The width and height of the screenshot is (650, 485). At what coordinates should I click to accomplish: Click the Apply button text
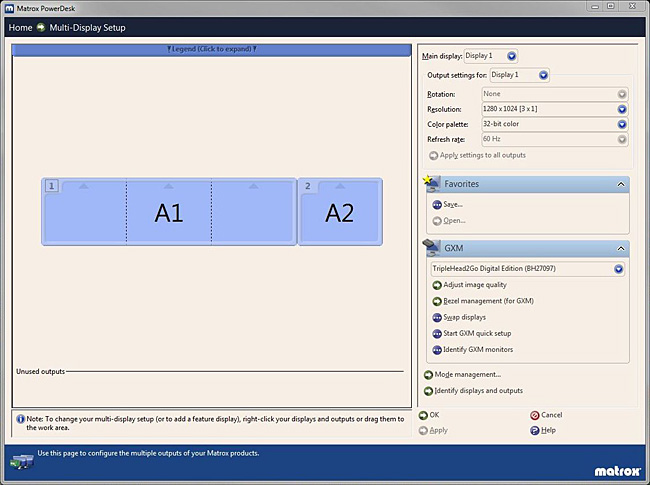pyautogui.click(x=439, y=430)
